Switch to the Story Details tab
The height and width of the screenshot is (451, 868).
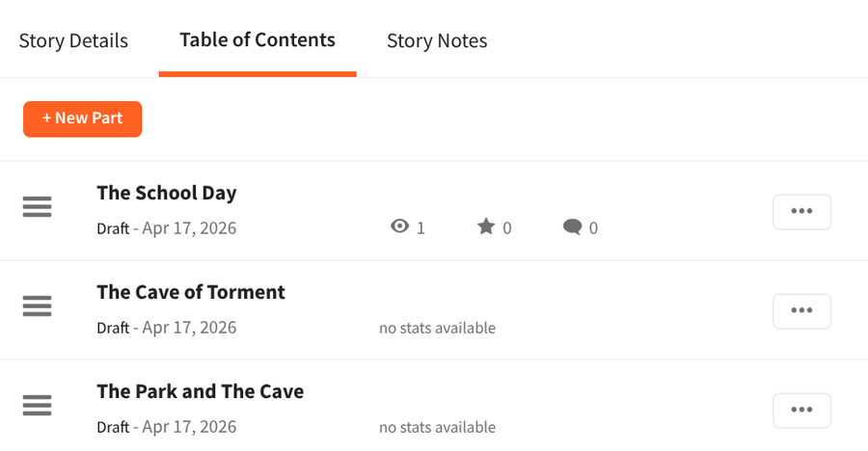[73, 40]
